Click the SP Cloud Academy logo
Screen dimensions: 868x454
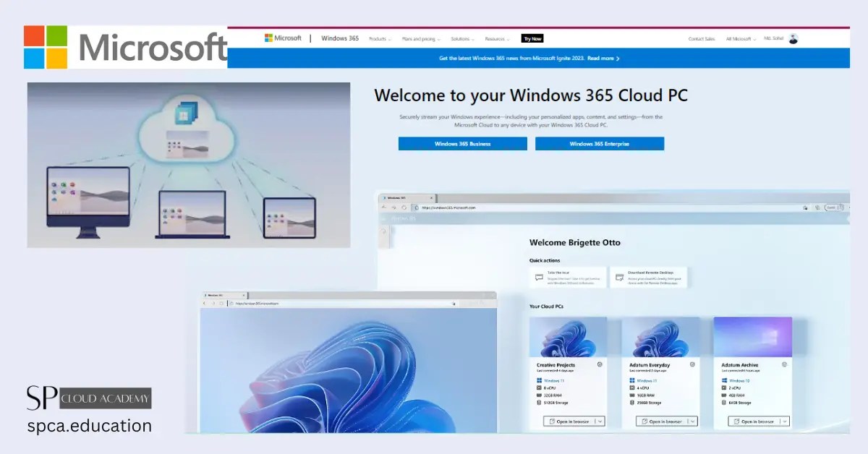[x=89, y=398]
